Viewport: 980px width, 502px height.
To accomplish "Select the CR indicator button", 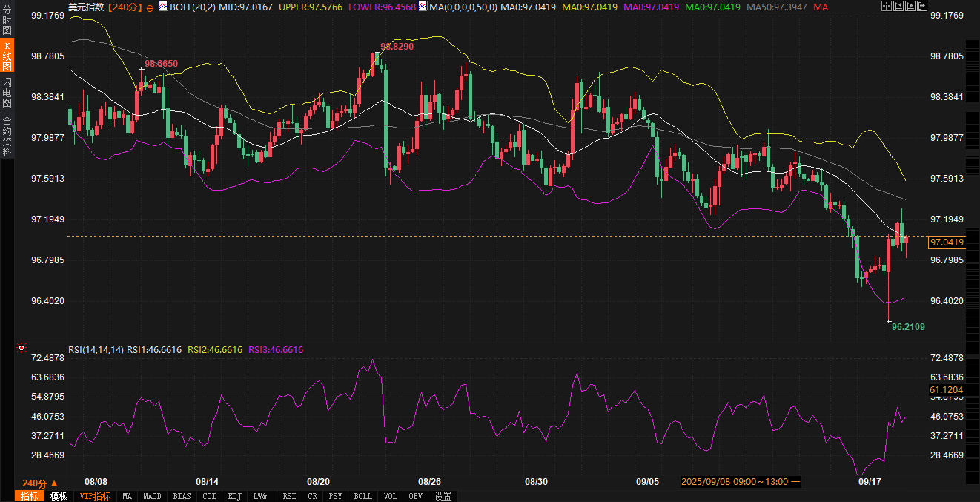I will pos(313,496).
